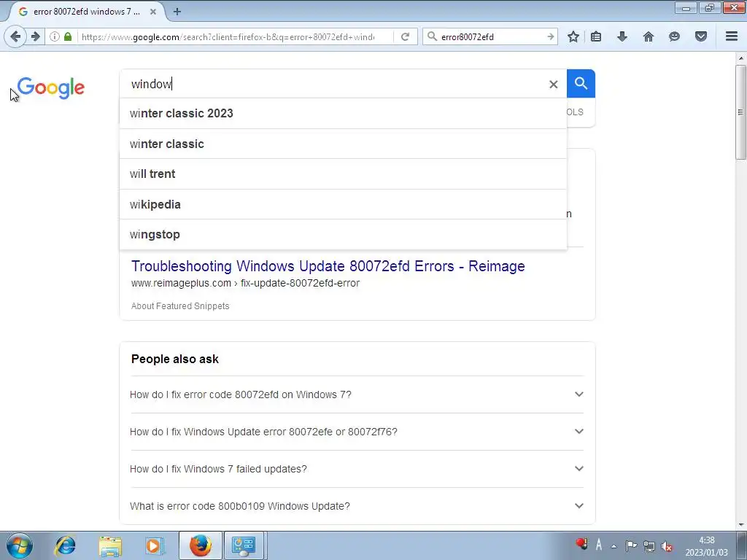Click the scrollbar down arrow
The image size is (747, 560).
tap(740, 525)
